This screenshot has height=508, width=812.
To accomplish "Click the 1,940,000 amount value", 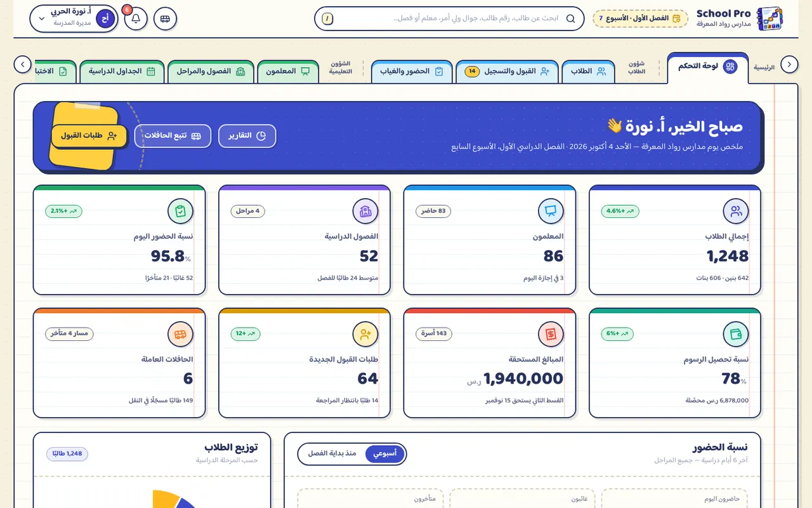I will 523,378.
